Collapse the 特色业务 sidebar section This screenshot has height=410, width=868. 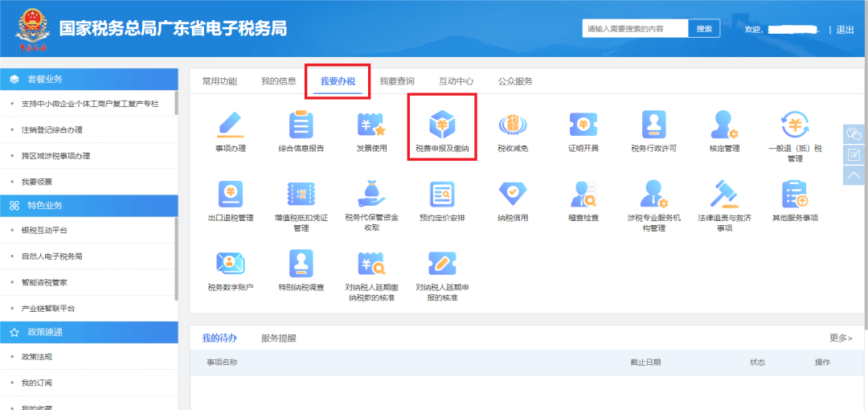point(88,205)
